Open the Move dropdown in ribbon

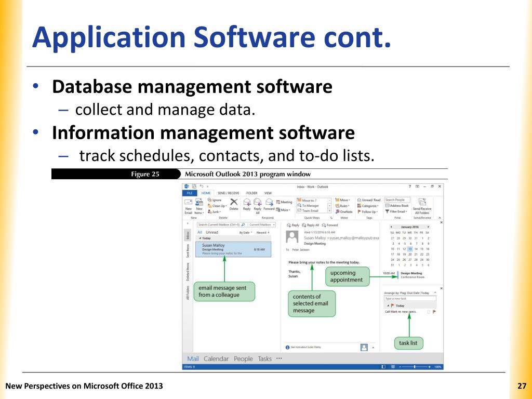(343, 200)
